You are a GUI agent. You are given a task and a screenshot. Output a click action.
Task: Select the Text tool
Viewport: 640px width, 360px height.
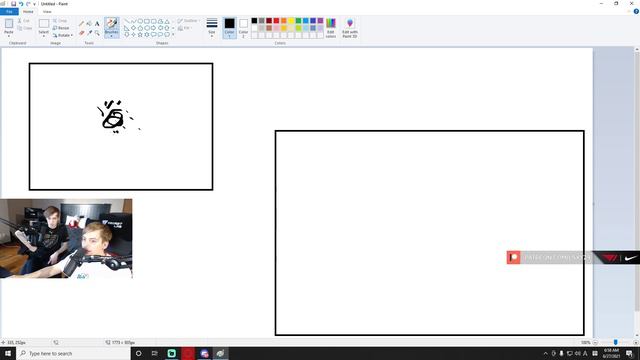[x=97, y=24]
